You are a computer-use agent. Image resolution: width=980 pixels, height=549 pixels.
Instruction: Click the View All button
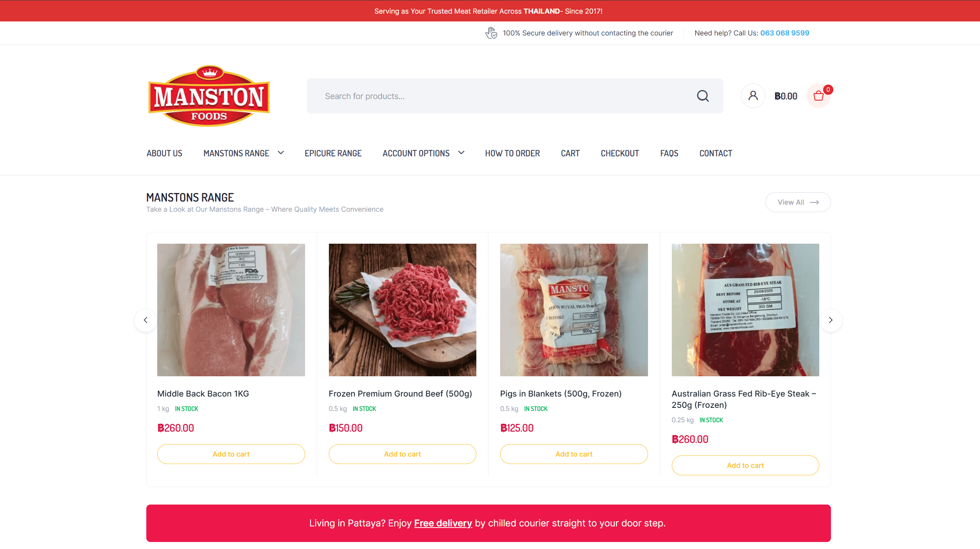coord(798,202)
